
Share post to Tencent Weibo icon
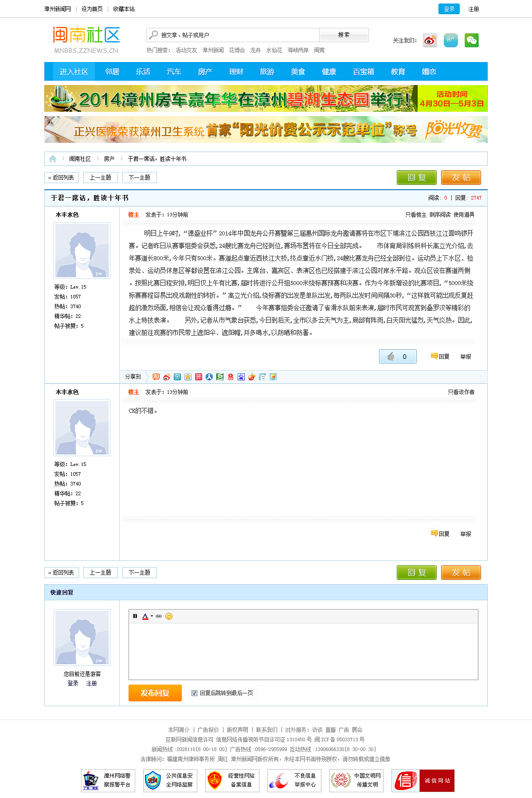pyautogui.click(x=177, y=377)
